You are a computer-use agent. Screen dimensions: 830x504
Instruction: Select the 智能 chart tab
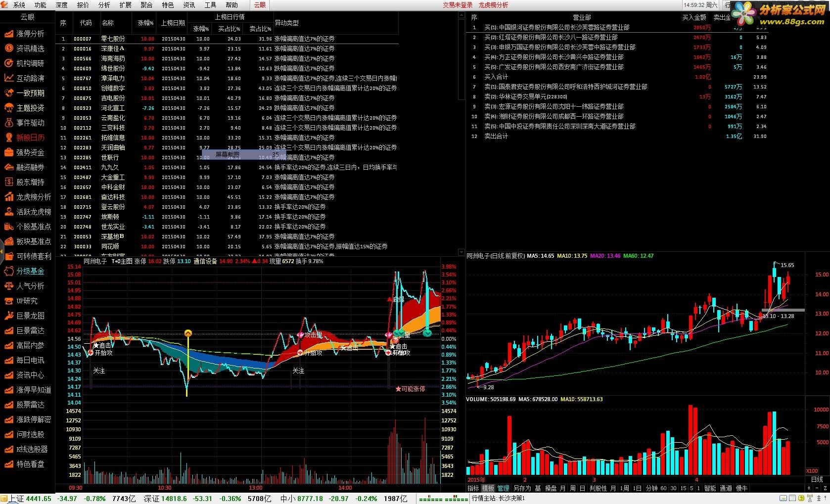(x=710, y=488)
